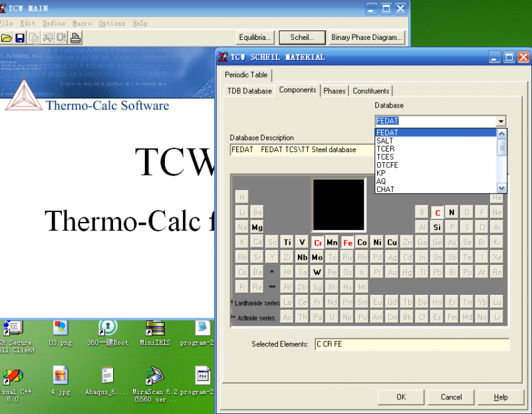Confirm with OK in Scheil Material dialog
The height and width of the screenshot is (414, 532).
tap(401, 397)
